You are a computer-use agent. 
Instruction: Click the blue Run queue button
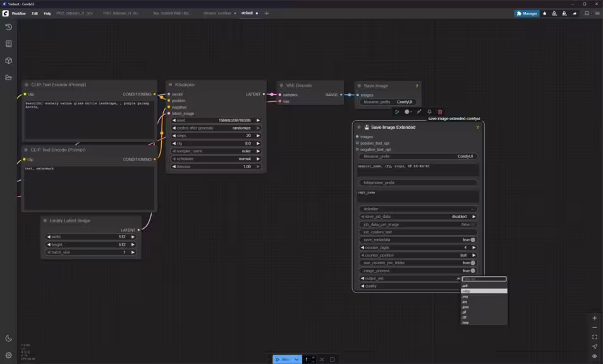pyautogui.click(x=283, y=360)
